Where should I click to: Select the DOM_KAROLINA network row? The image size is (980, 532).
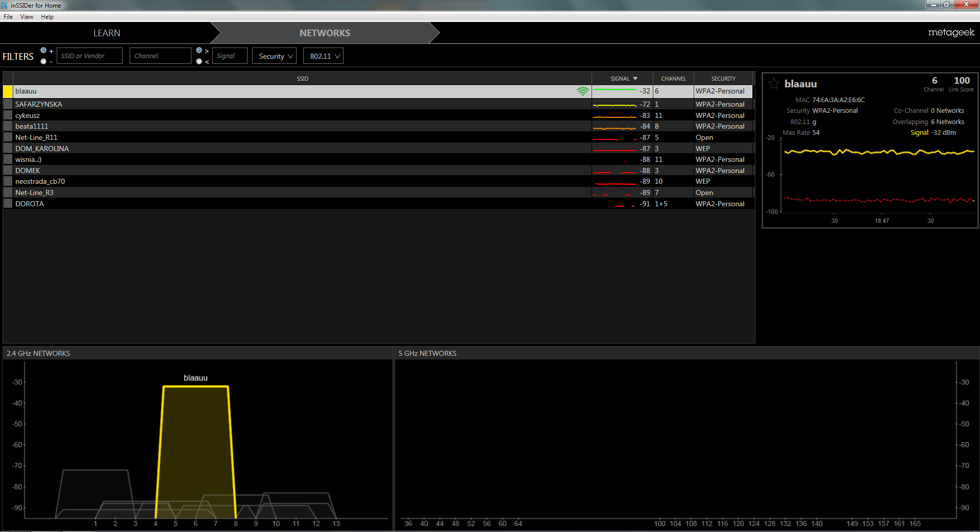click(378, 149)
